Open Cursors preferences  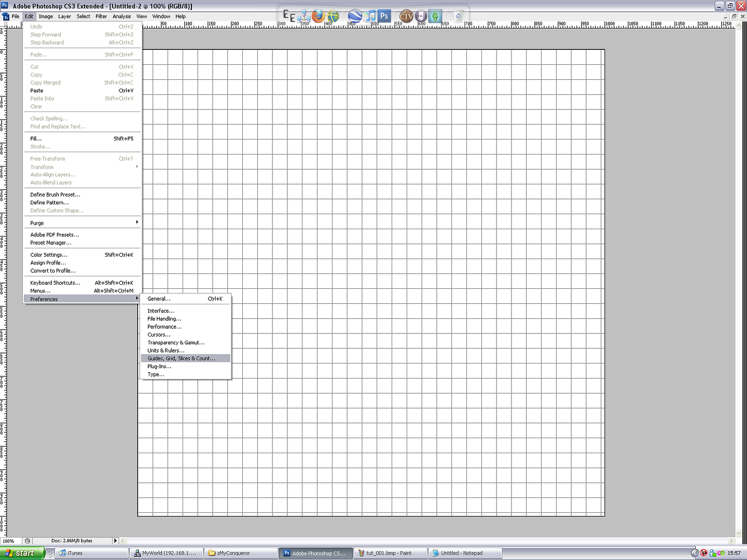(186, 334)
